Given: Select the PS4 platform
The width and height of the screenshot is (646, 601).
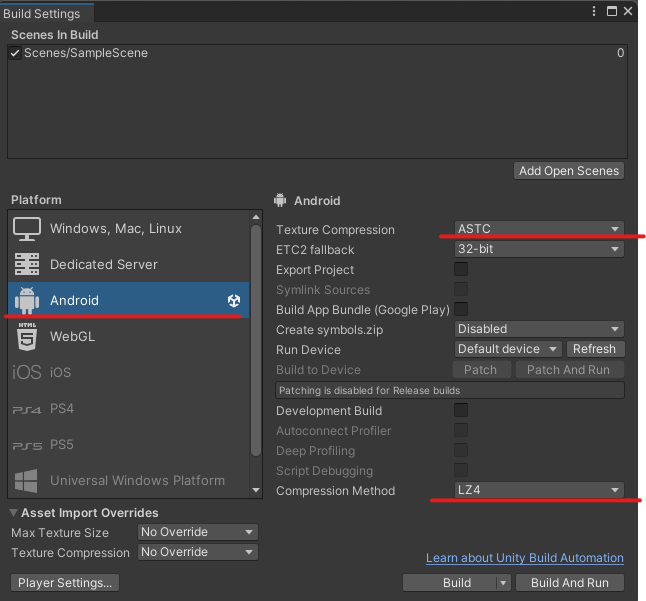Looking at the screenshot, I should pos(129,409).
